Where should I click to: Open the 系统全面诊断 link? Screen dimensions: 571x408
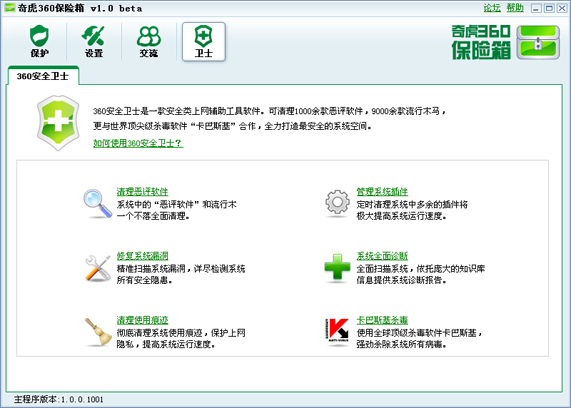pos(382,256)
